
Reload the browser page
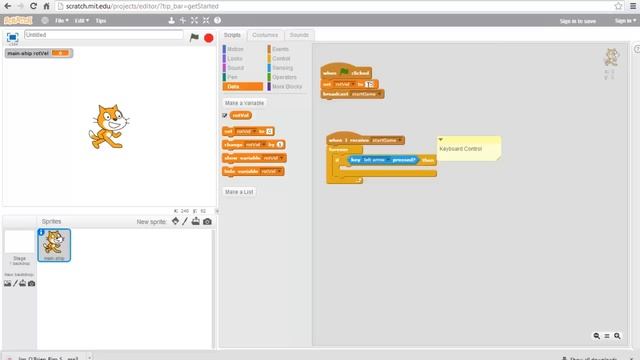tap(33, 6)
